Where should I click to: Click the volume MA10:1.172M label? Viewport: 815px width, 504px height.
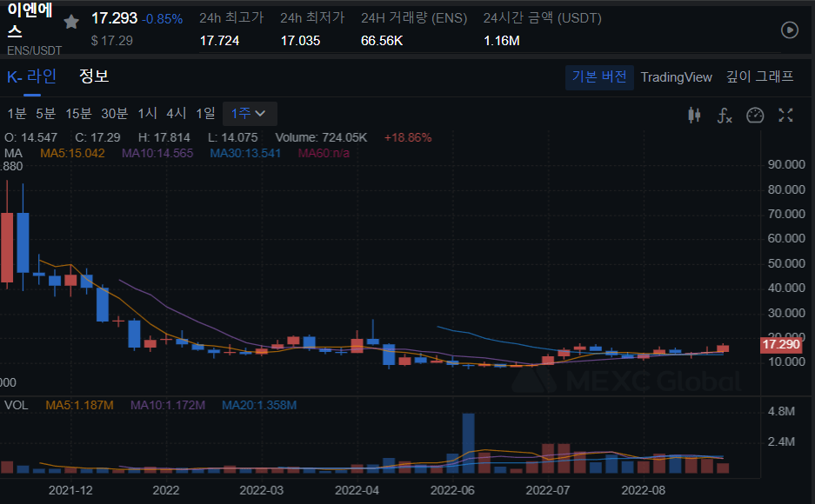(168, 405)
